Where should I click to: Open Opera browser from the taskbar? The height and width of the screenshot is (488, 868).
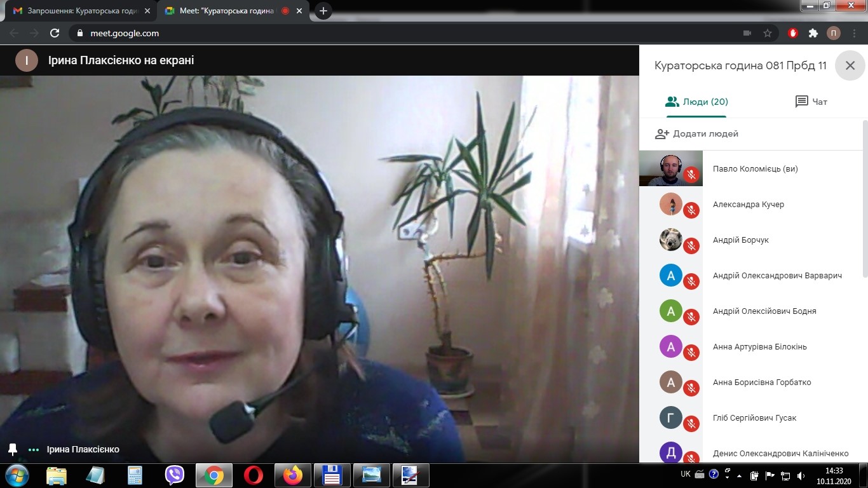click(x=253, y=475)
